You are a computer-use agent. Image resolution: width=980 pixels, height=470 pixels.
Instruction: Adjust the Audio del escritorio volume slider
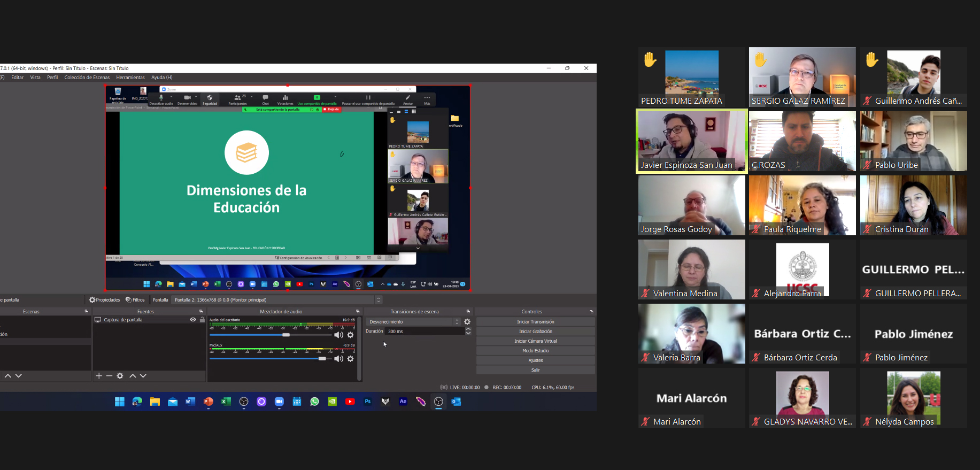(271, 335)
